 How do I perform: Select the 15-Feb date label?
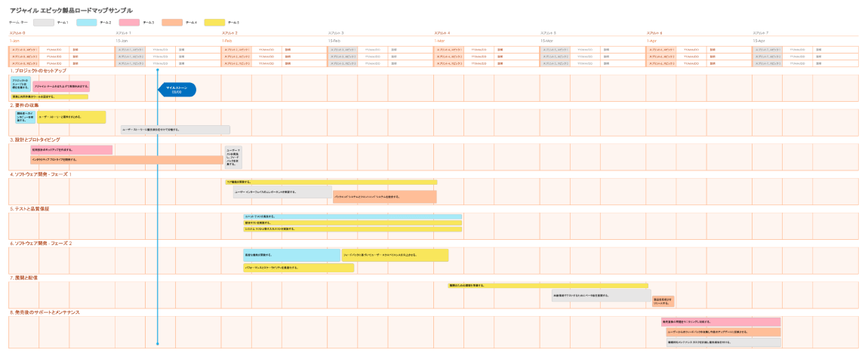335,40
